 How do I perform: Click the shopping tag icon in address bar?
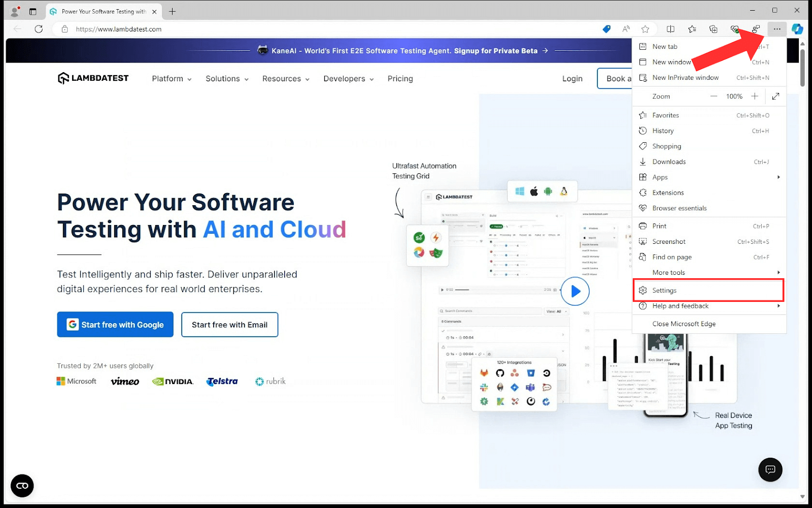coord(606,29)
